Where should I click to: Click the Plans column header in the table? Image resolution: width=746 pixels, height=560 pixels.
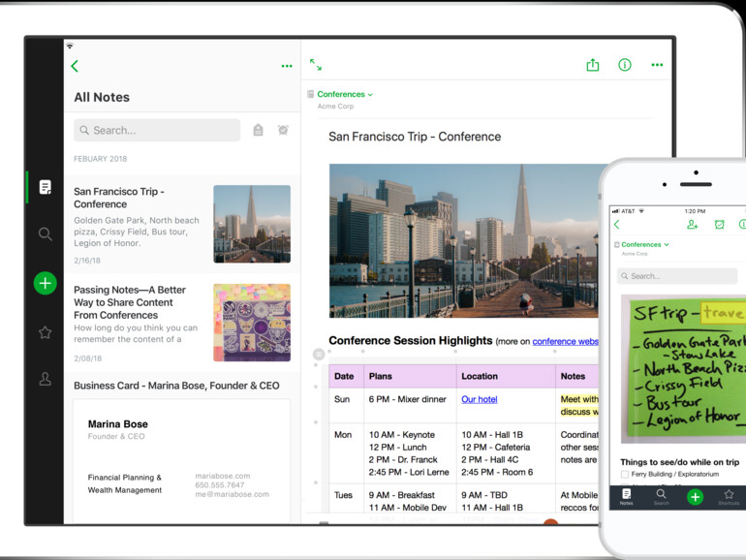point(410,376)
